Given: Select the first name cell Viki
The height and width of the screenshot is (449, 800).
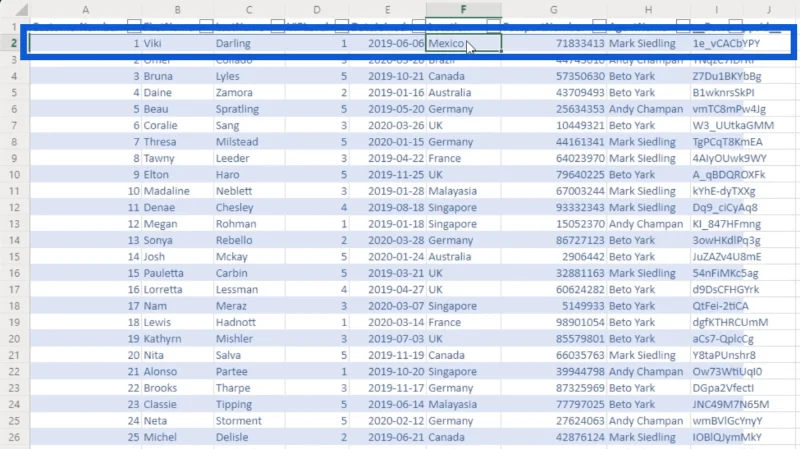Looking at the screenshot, I should click(x=178, y=43).
